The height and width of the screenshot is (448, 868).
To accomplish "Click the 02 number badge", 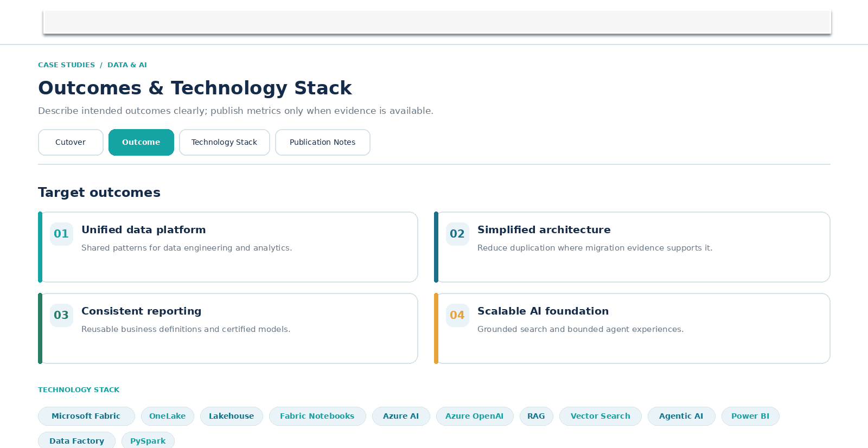I will [x=457, y=234].
